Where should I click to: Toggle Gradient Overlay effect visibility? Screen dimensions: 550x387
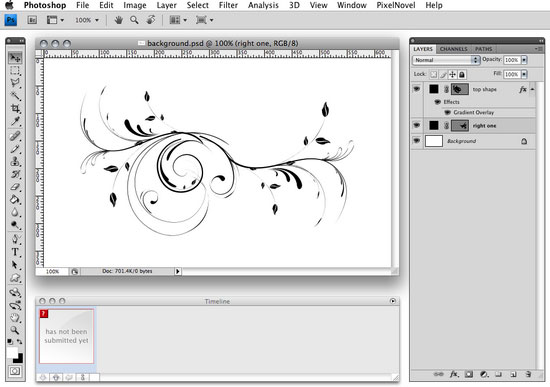447,112
